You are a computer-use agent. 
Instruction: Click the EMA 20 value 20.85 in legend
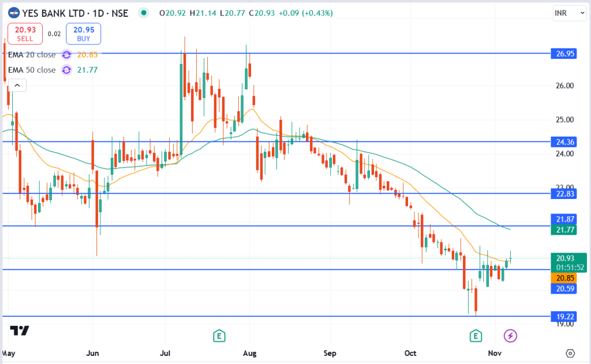[87, 55]
